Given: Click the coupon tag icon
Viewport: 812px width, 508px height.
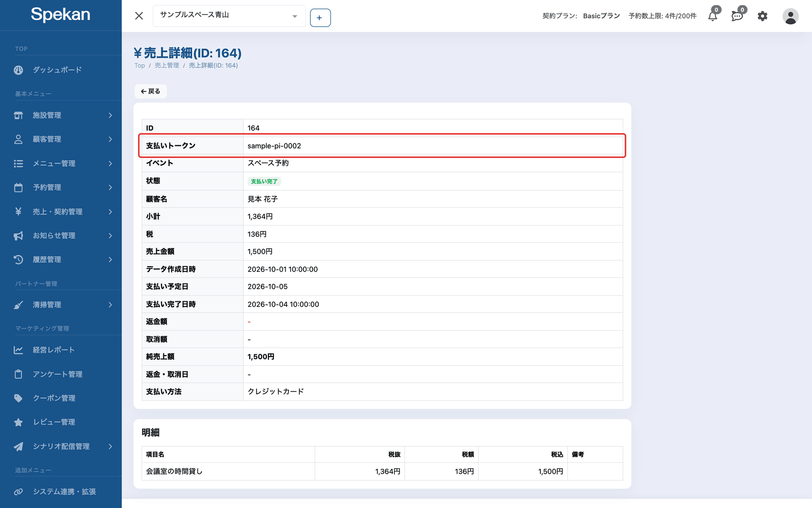Looking at the screenshot, I should click(18, 398).
